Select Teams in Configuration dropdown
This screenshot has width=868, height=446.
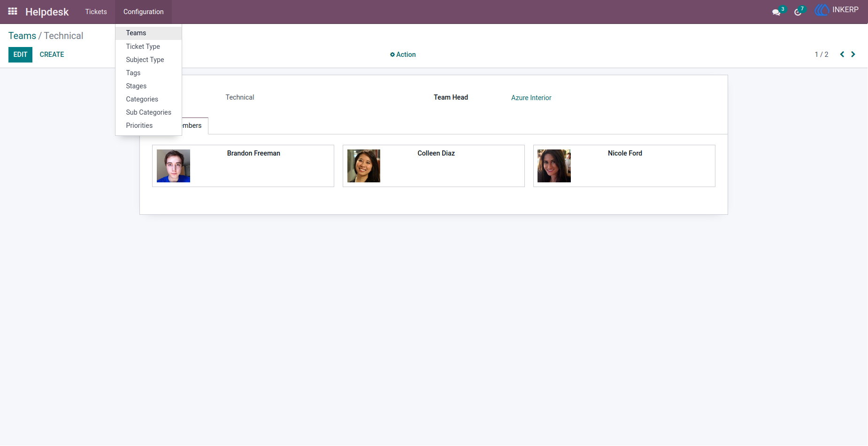click(x=148, y=33)
